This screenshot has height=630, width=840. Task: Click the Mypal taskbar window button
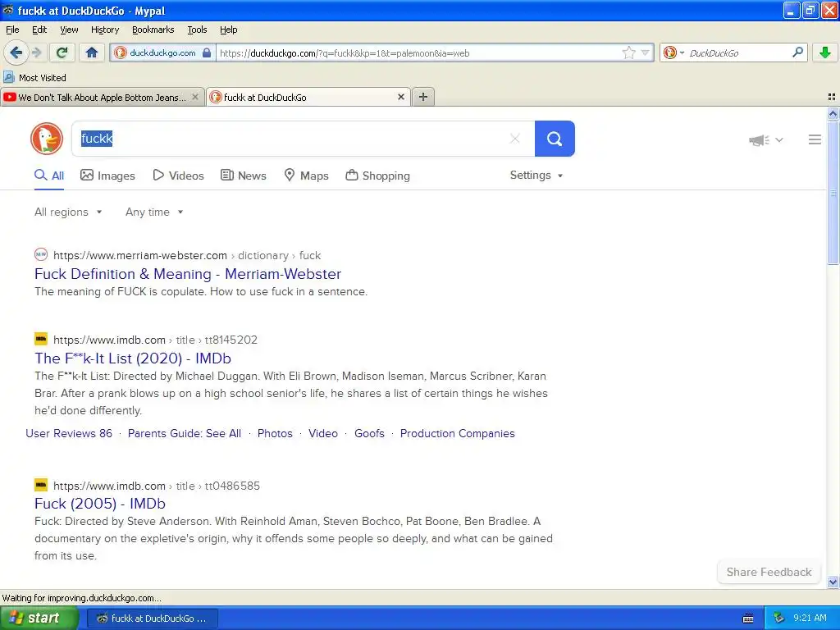click(152, 619)
